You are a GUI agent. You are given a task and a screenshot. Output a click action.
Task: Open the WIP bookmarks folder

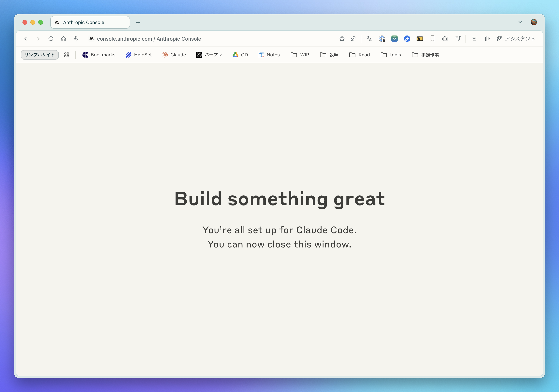[x=300, y=55]
